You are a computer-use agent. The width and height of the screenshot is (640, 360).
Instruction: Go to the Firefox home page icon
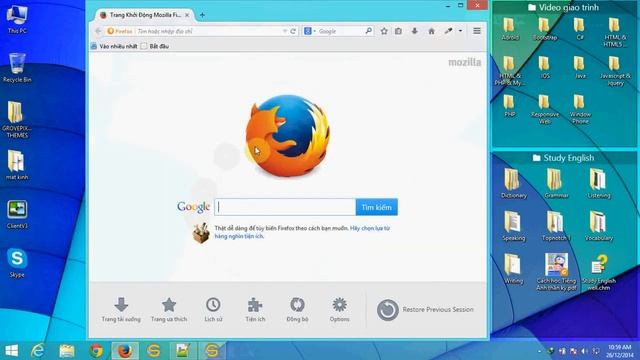tap(431, 31)
